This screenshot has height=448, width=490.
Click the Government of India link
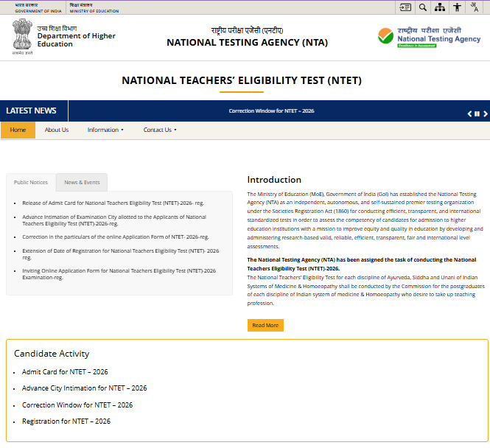coord(38,8)
